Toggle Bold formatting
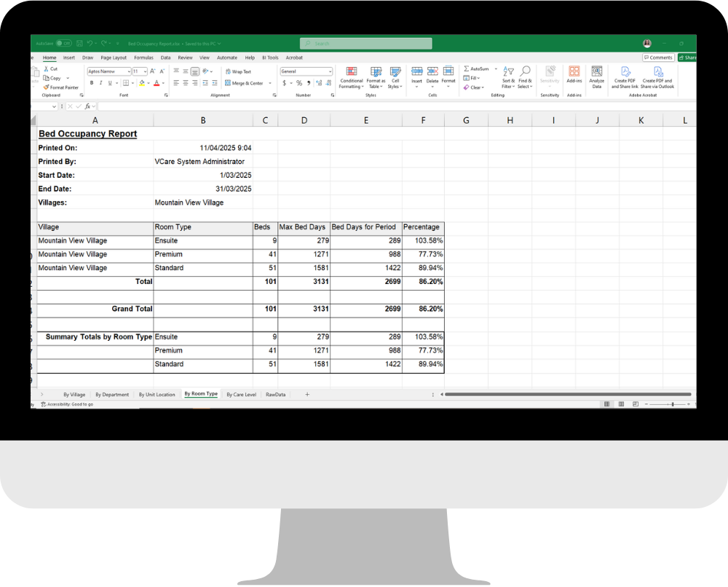 click(x=92, y=83)
